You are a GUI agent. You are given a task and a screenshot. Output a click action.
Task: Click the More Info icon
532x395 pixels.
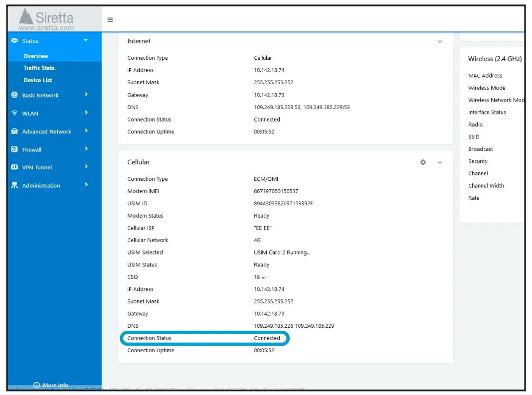click(36, 385)
